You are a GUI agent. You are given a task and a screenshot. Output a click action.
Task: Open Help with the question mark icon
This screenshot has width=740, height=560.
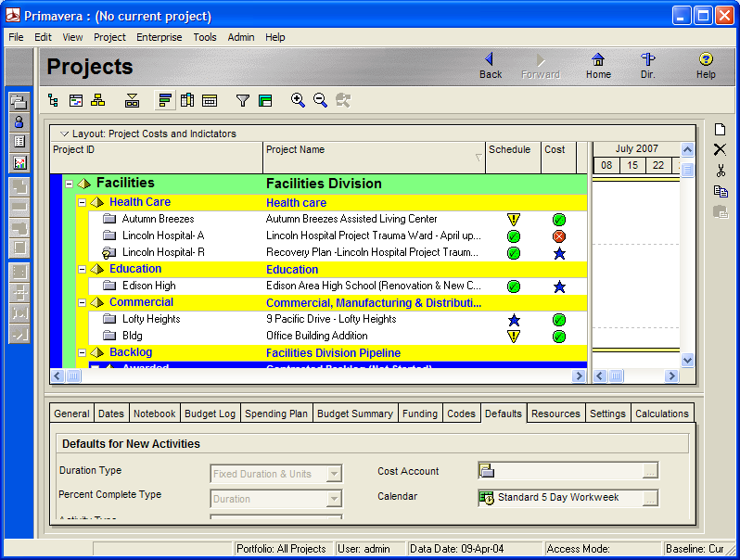(x=706, y=66)
